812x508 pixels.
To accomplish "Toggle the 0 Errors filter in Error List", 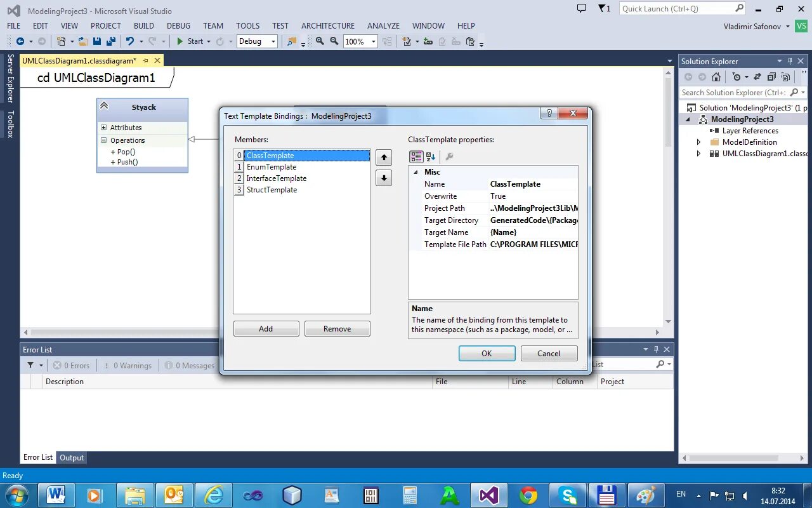I will click(x=71, y=365).
